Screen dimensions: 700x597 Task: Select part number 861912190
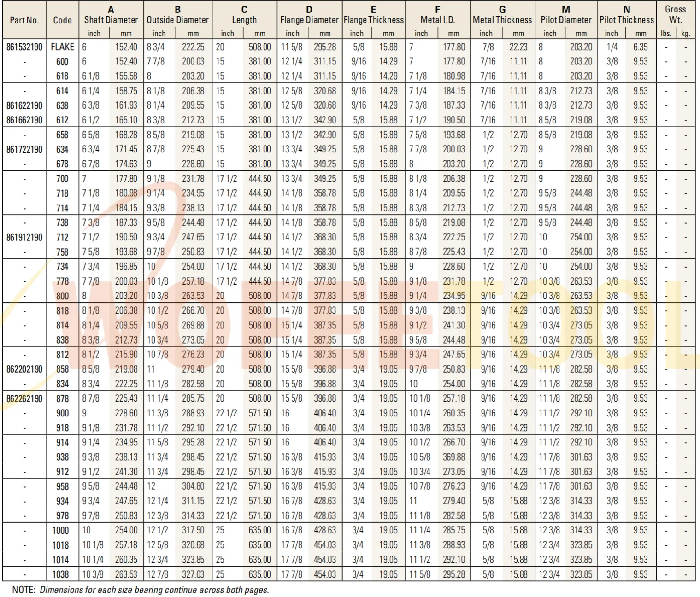point(24,238)
